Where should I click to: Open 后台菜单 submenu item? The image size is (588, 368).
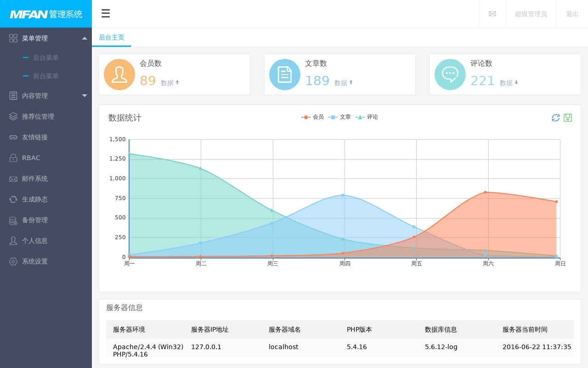[45, 57]
